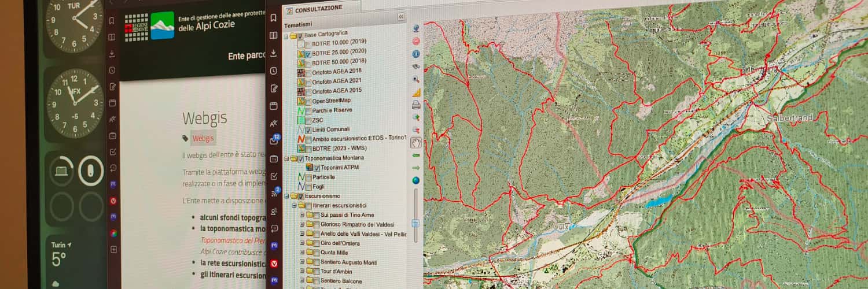This screenshot has width=868, height=289.
Task: Select the measure ruler tool
Action: (415, 92)
